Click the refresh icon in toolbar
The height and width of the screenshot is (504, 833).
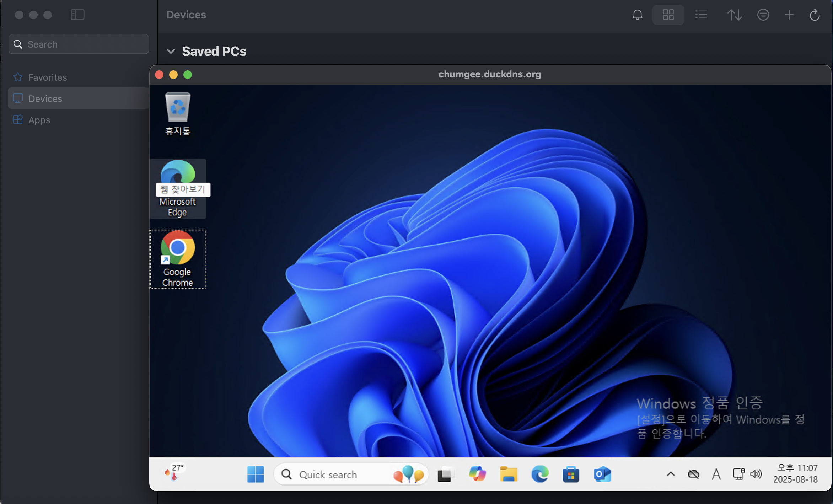815,15
